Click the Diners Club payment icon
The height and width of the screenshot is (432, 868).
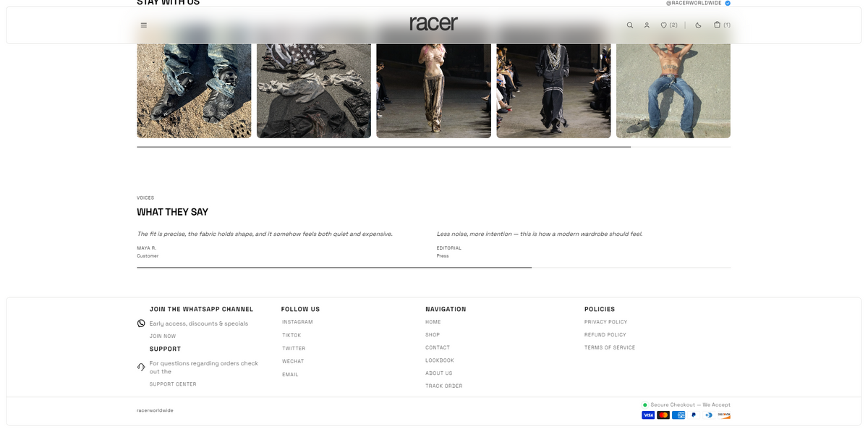709,415
